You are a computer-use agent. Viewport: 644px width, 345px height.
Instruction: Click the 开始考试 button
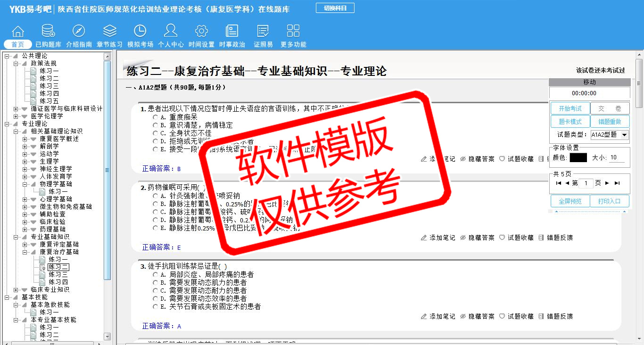click(570, 108)
